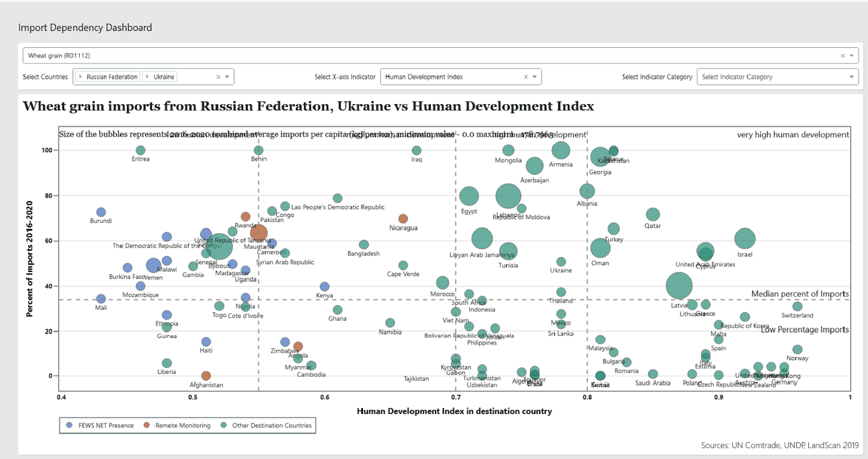Select the Israel bubble in the chart
Screen dimensions: 868x459
tap(745, 238)
